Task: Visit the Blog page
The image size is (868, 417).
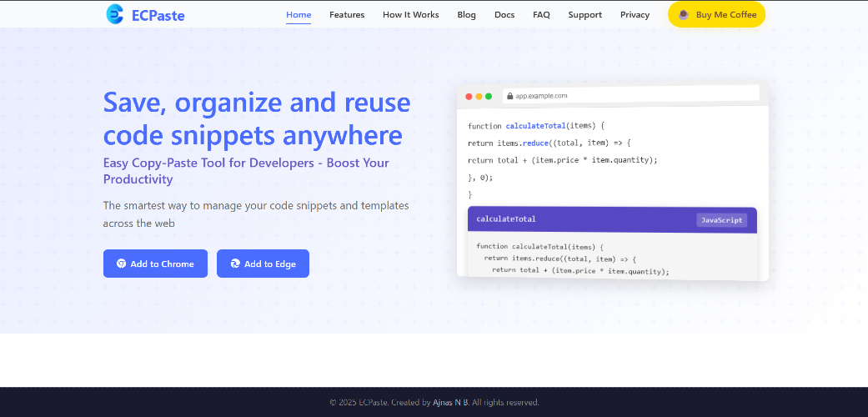Action: tap(467, 15)
